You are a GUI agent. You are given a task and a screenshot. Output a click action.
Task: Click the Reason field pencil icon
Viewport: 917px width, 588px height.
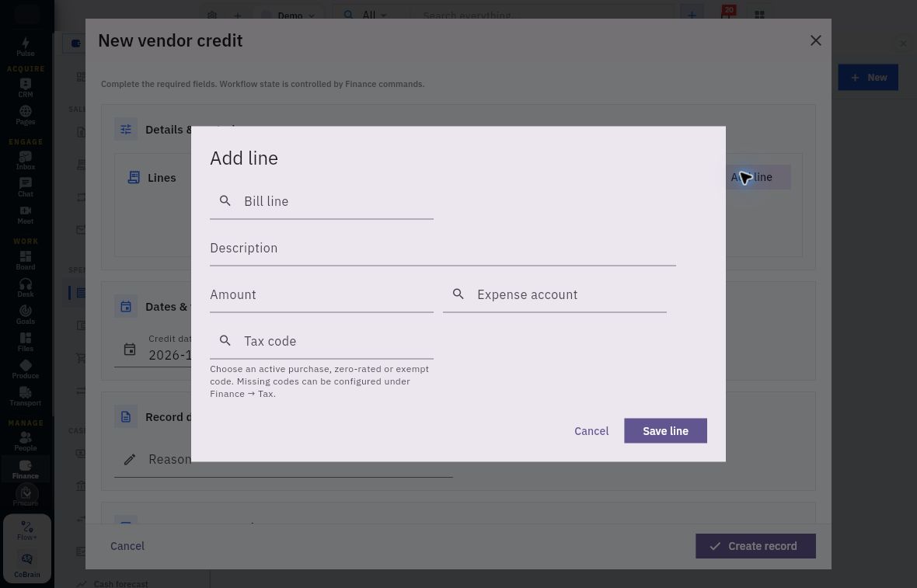[130, 459]
